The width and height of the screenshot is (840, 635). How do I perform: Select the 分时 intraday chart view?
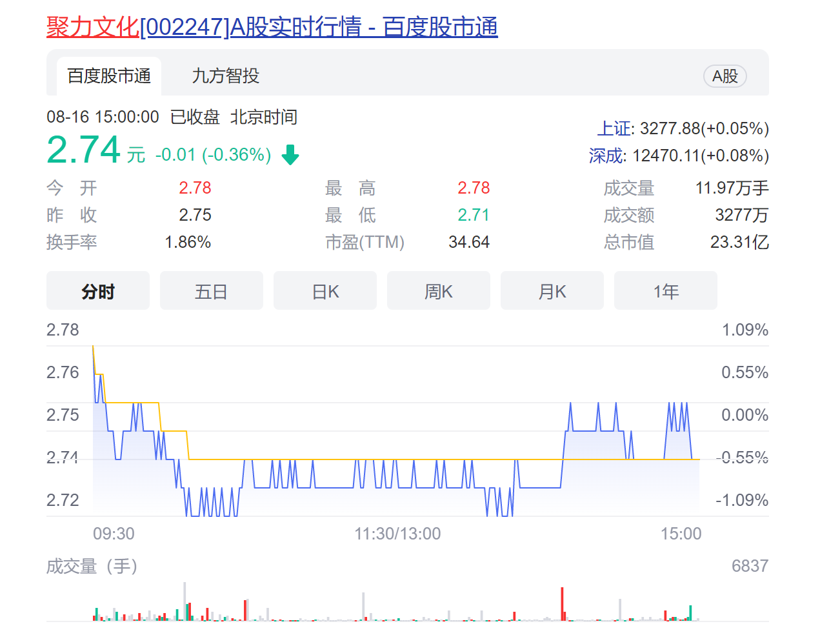[97, 290]
